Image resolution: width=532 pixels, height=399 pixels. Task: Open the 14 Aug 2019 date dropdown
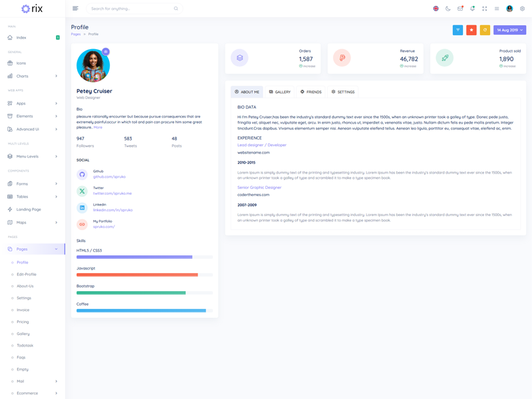point(510,30)
